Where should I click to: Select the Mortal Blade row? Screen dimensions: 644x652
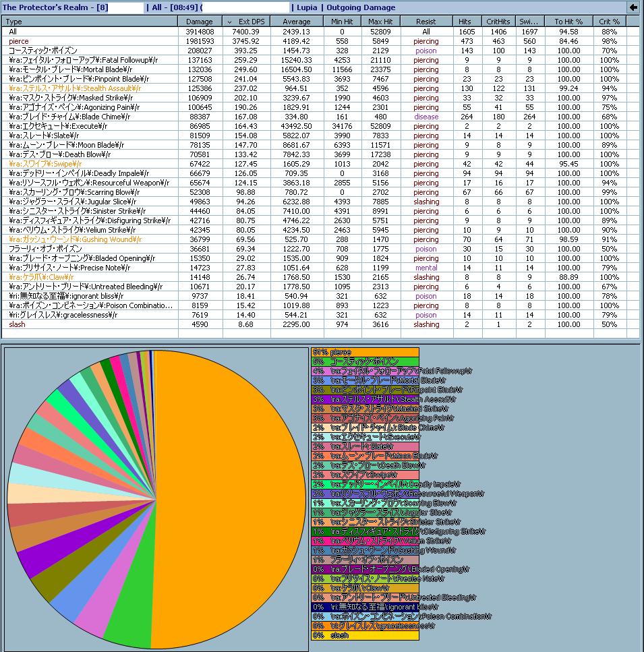coord(320,69)
